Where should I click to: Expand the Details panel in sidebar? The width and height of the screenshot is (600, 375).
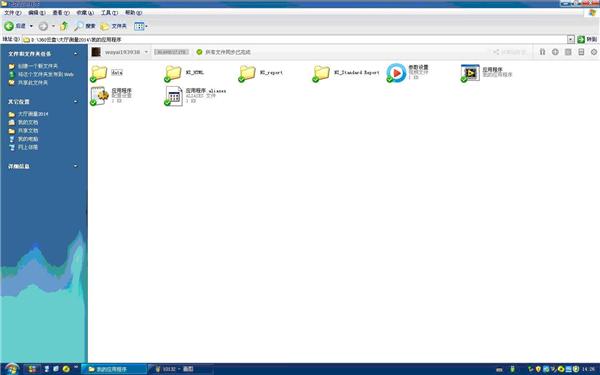(x=75, y=166)
